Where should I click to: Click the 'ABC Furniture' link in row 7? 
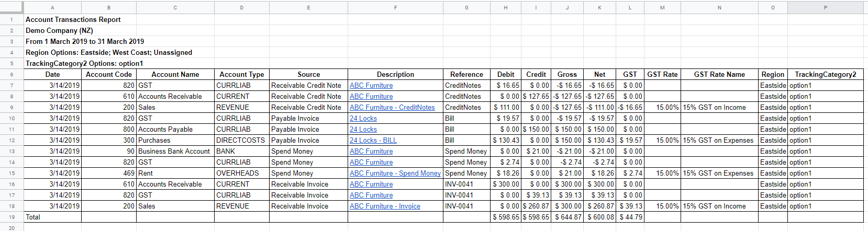(371, 86)
